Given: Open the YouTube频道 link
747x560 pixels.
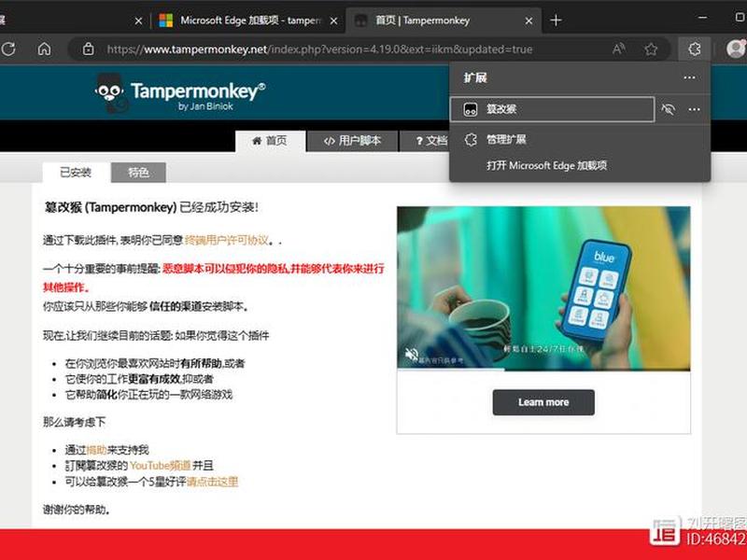Looking at the screenshot, I should [161, 466].
